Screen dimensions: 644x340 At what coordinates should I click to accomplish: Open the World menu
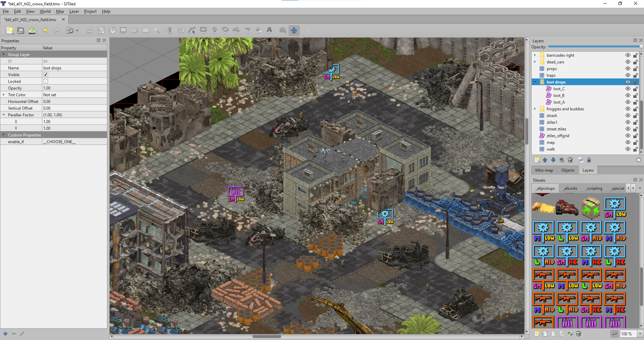(x=45, y=11)
